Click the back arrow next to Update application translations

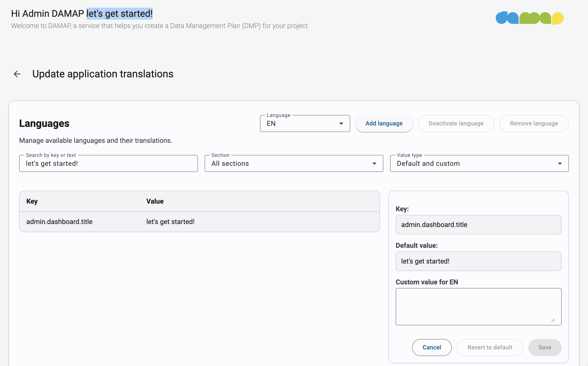coord(17,74)
